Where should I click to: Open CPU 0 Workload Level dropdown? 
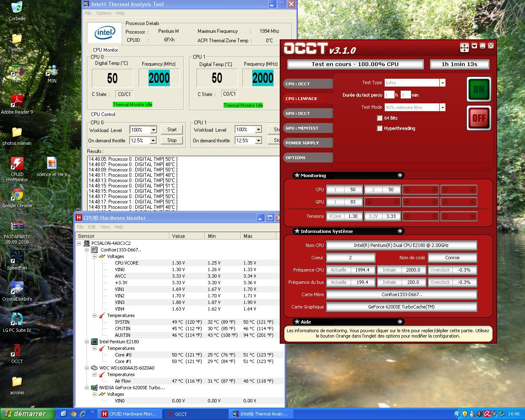coord(153,130)
